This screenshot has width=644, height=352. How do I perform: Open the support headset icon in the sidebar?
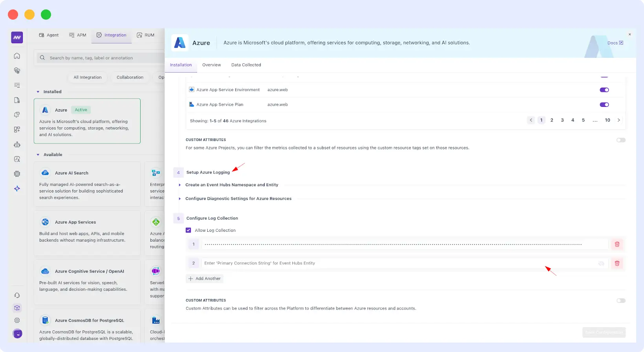(17, 295)
